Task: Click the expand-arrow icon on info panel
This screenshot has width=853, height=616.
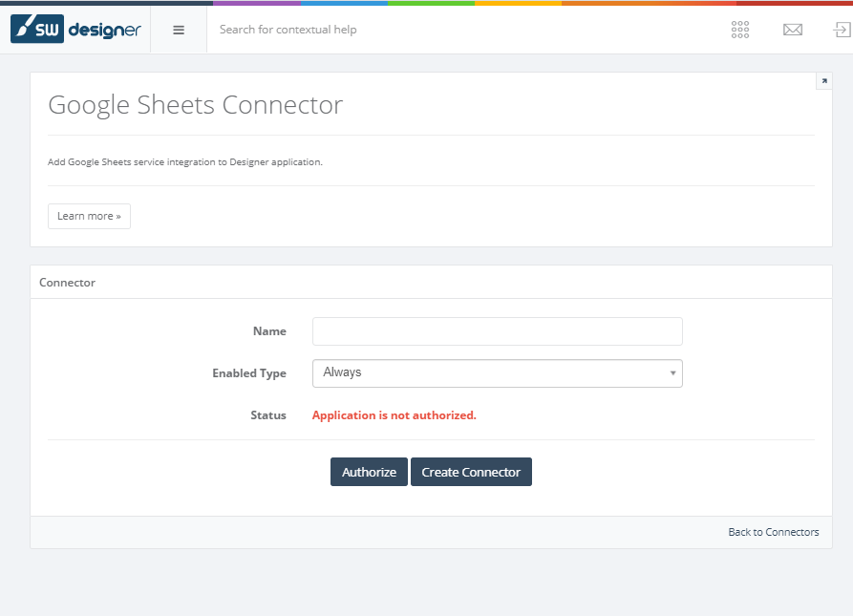Action: point(824,81)
